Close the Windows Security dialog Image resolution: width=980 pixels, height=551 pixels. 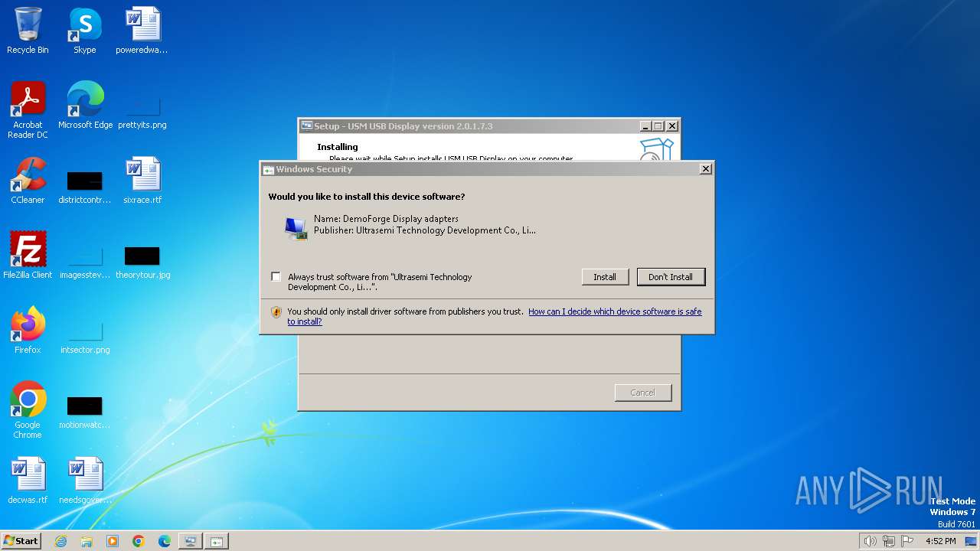click(x=706, y=169)
